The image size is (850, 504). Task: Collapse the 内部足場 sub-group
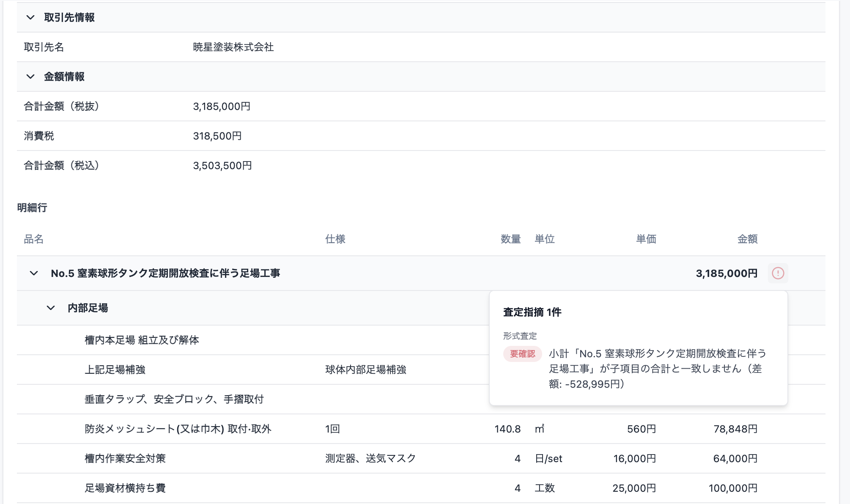pos(50,308)
